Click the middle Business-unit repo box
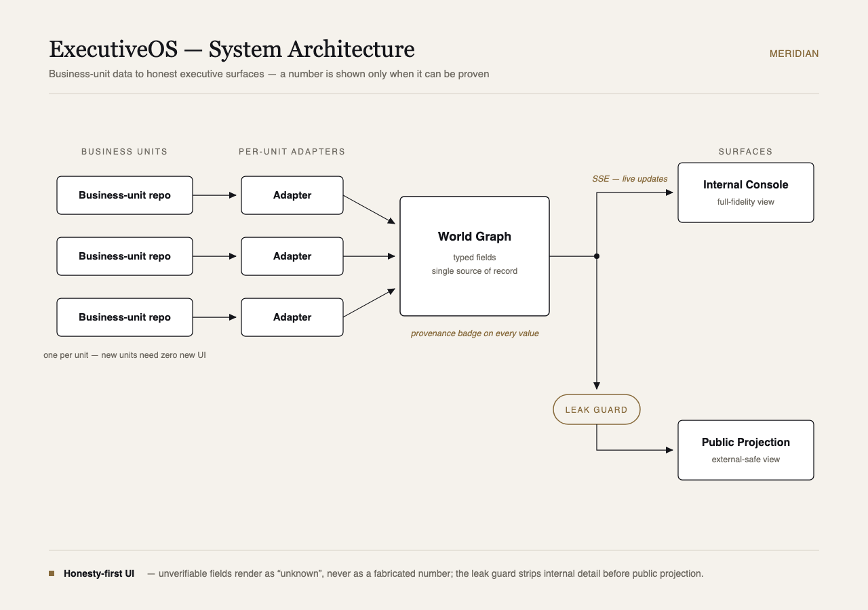 [x=125, y=256]
